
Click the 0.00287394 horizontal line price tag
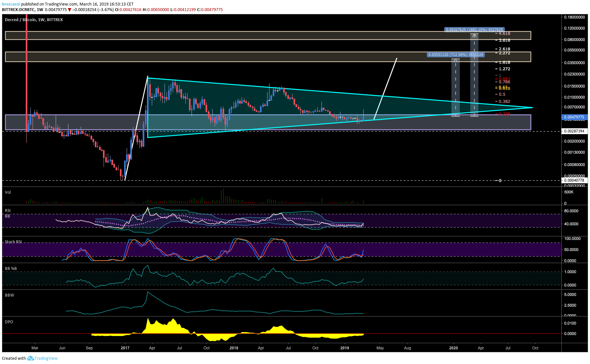(x=574, y=131)
